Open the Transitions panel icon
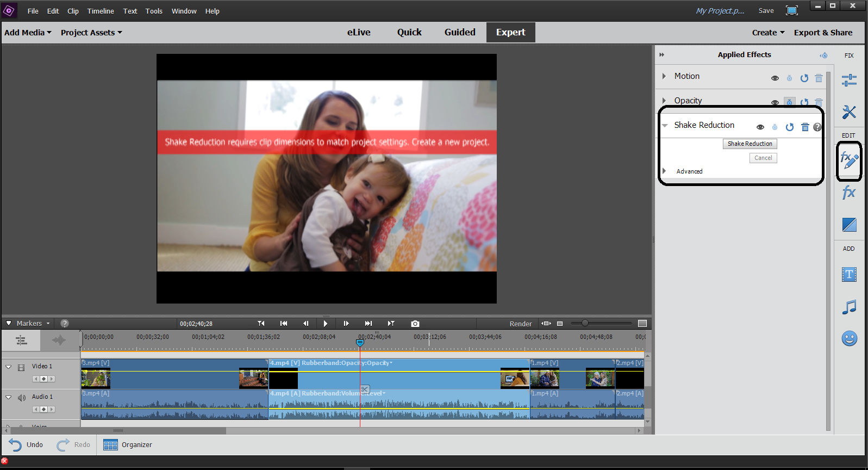The height and width of the screenshot is (470, 868). [x=849, y=225]
